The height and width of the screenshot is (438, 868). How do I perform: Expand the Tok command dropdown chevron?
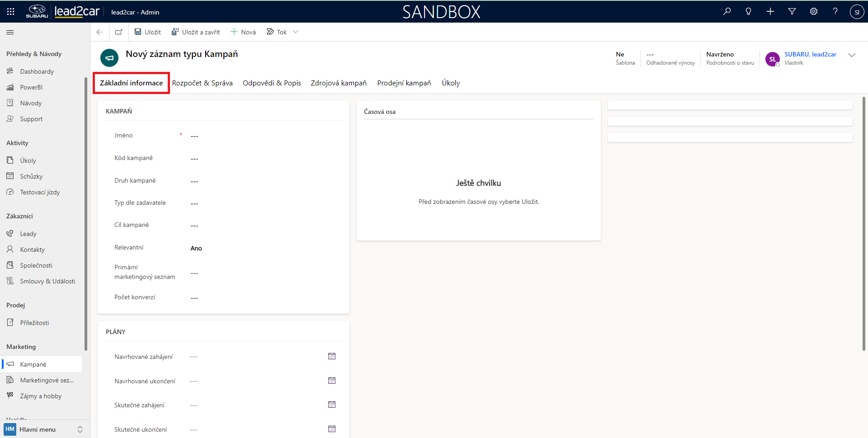tap(296, 32)
